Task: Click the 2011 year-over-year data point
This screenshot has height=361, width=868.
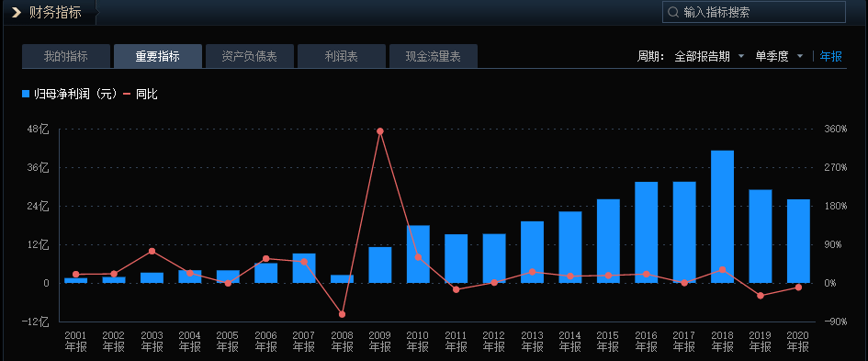Action: pos(457,289)
